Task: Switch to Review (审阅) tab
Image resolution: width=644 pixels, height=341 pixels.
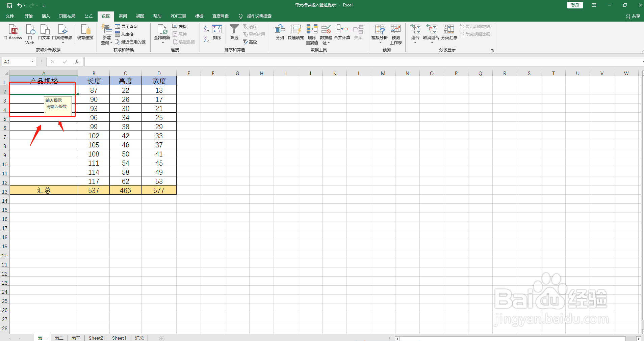Action: (123, 16)
